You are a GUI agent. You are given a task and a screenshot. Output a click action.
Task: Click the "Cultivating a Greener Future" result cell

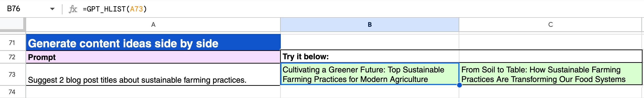click(x=369, y=74)
